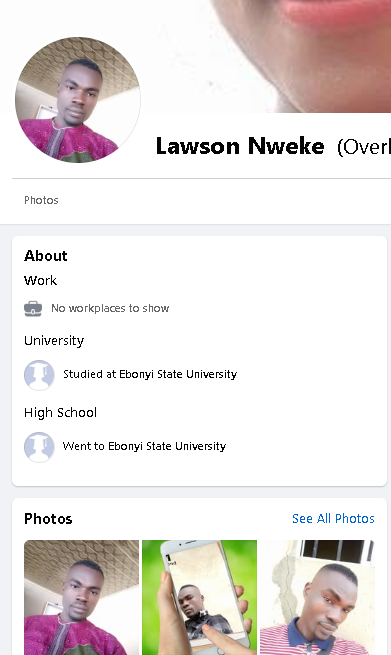Open Lawson Nweke's circular profile picture
Image resolution: width=391 pixels, height=655 pixels.
[x=78, y=100]
